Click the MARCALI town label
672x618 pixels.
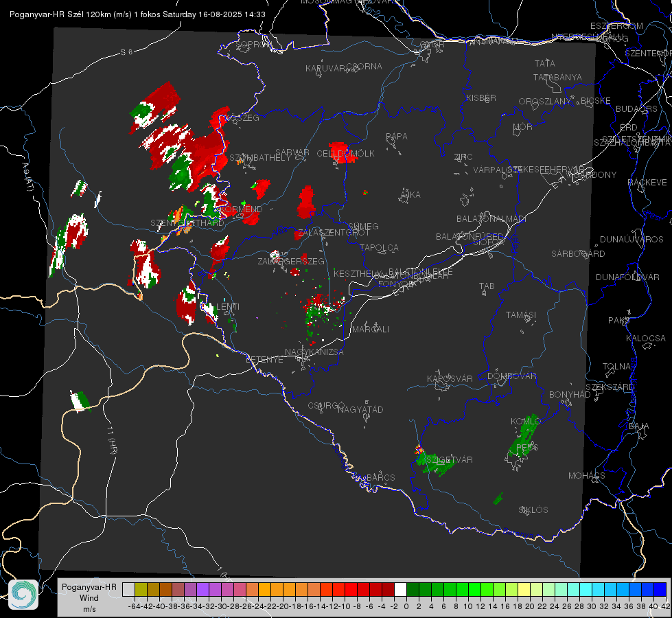tap(370, 330)
